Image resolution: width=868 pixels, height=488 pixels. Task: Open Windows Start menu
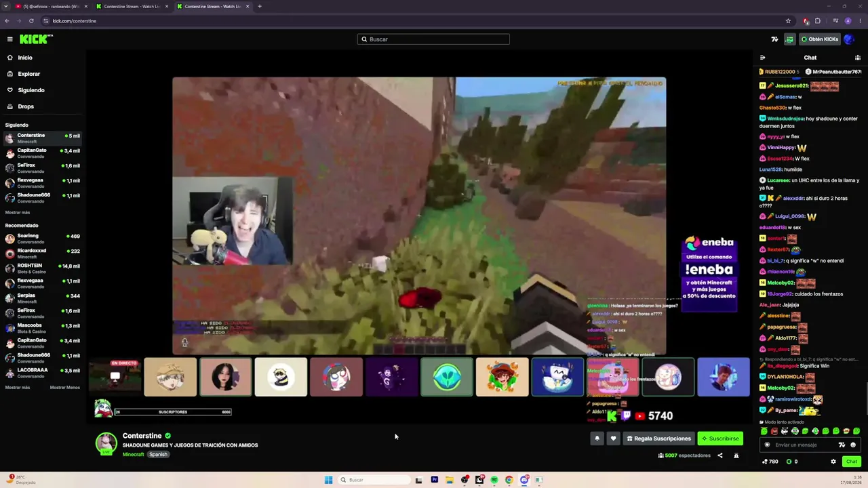(x=328, y=480)
